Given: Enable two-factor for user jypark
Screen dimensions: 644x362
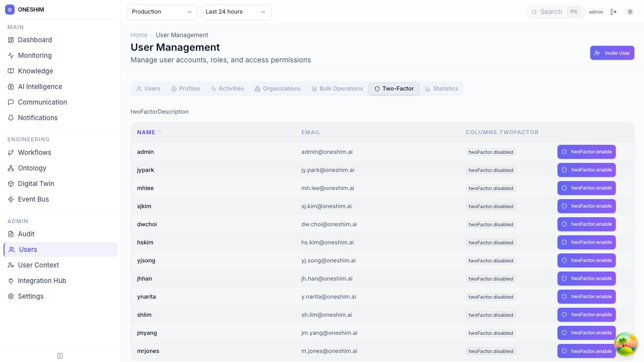Looking at the screenshot, I should point(586,170).
